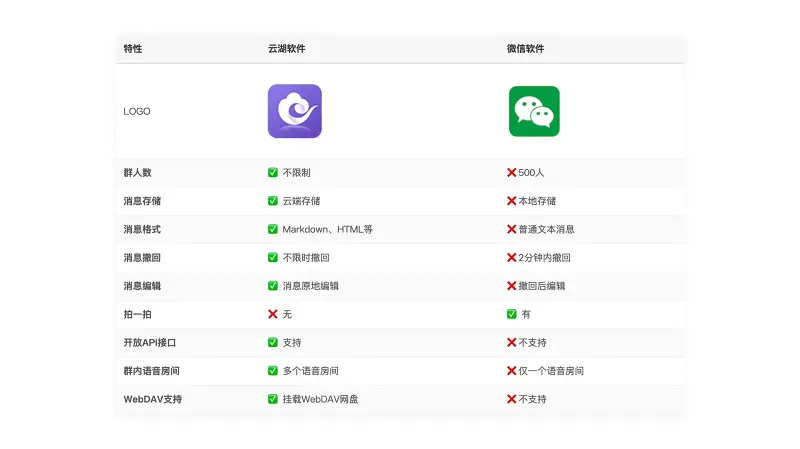Select the 特性 column header
The height and width of the screenshot is (449, 800).
point(133,48)
